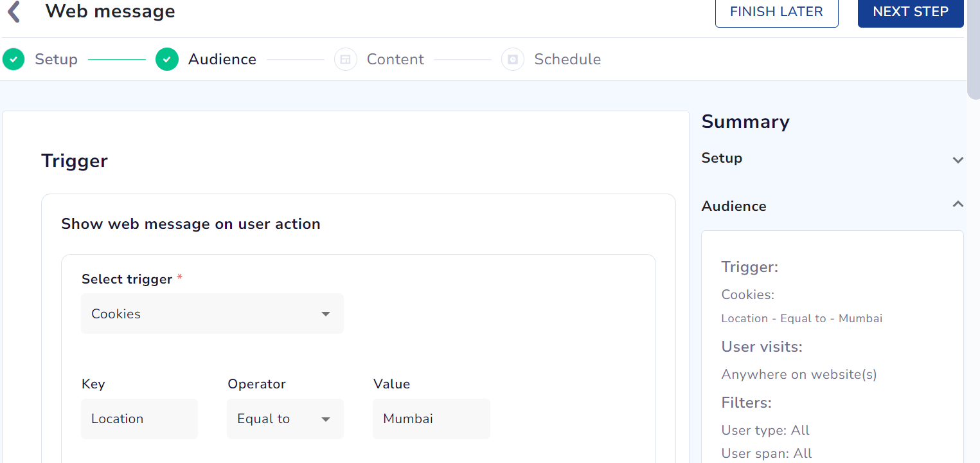980x463 pixels.
Task: Click the Value field containing Mumbai
Action: pyautogui.click(x=431, y=419)
